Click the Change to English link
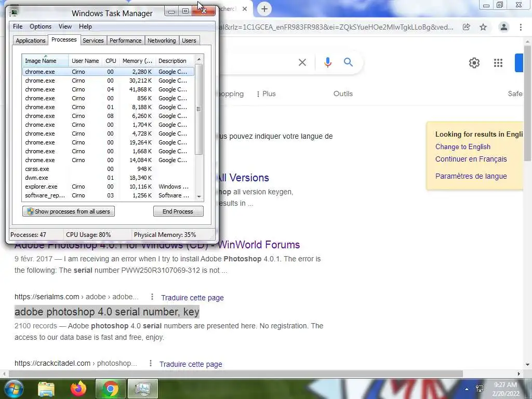 click(x=463, y=147)
